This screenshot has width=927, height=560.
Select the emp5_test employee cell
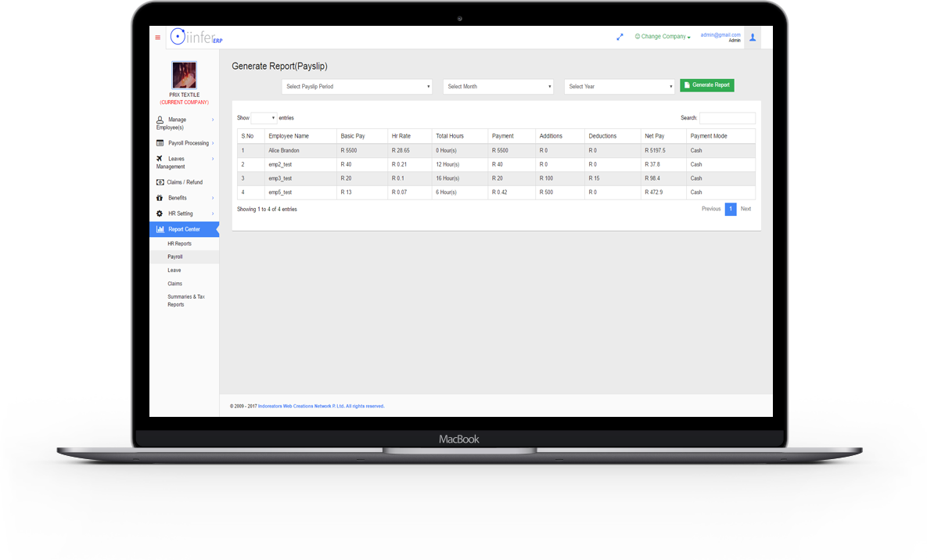[300, 192]
